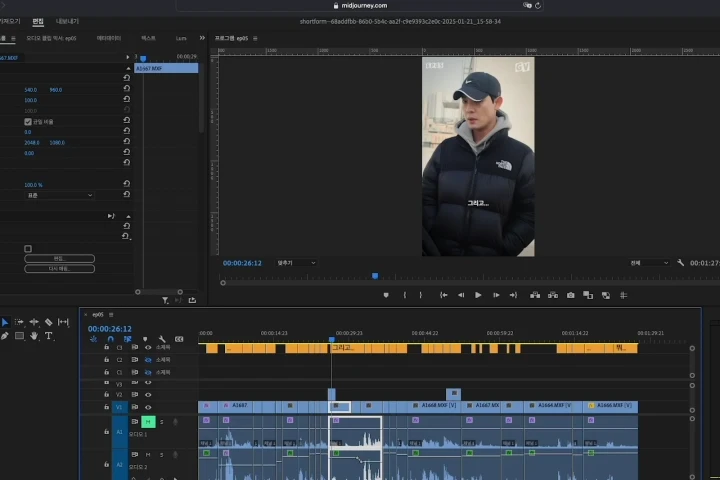Hide video track V1 eye

pos(148,407)
